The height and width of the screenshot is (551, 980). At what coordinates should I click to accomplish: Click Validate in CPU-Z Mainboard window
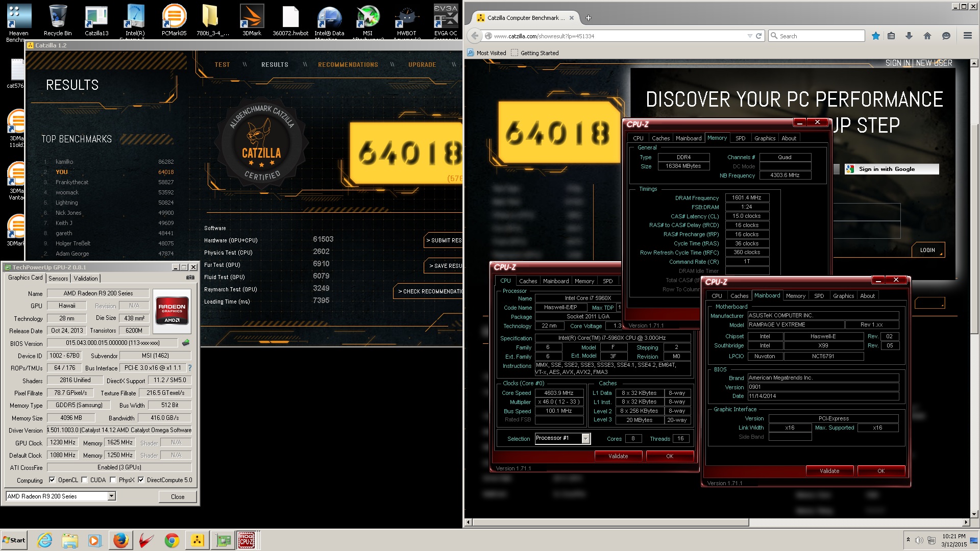click(829, 471)
